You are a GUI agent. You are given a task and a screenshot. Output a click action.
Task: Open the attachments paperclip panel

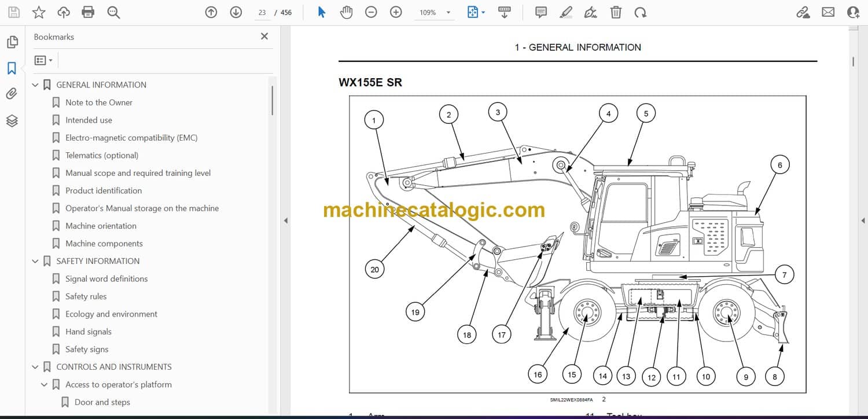tap(12, 94)
